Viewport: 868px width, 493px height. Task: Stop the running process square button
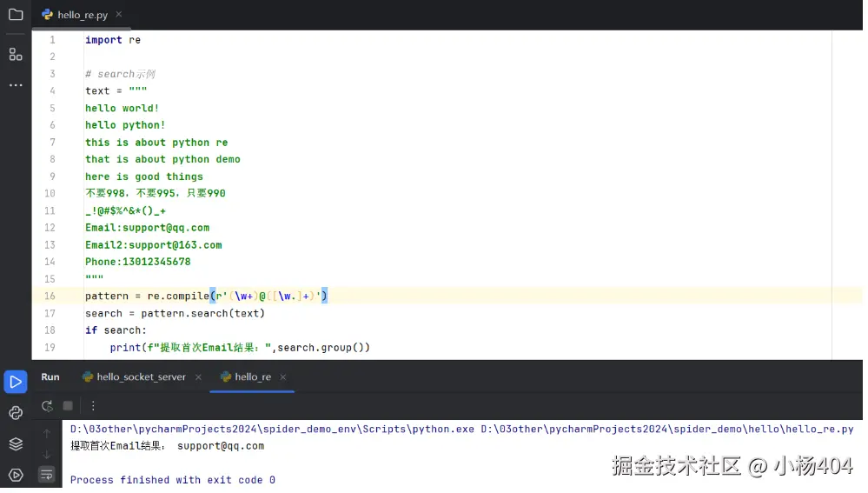[x=68, y=406]
